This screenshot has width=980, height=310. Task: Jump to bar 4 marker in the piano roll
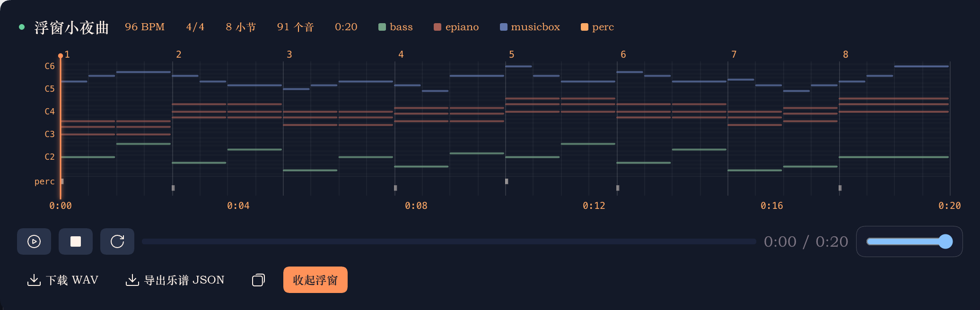(x=401, y=54)
